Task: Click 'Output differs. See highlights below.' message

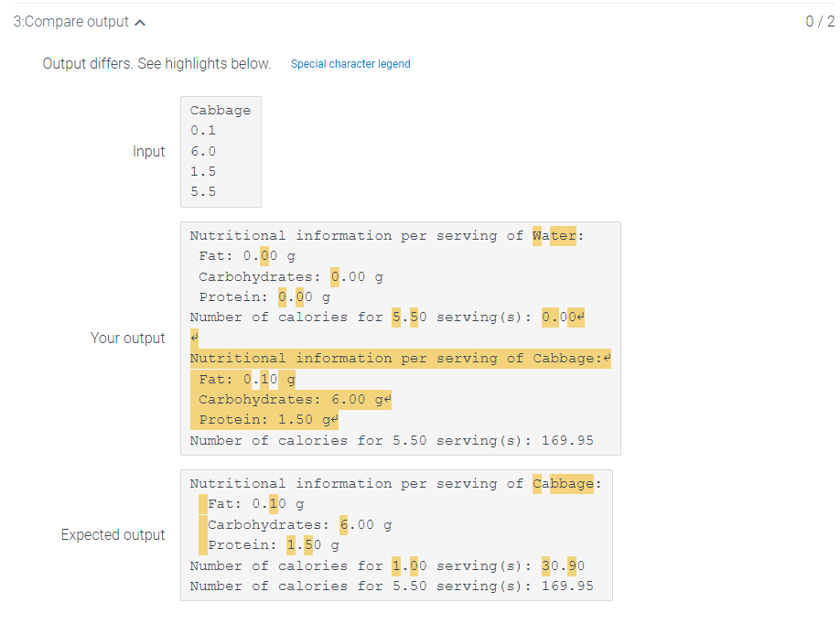Action: coord(156,64)
